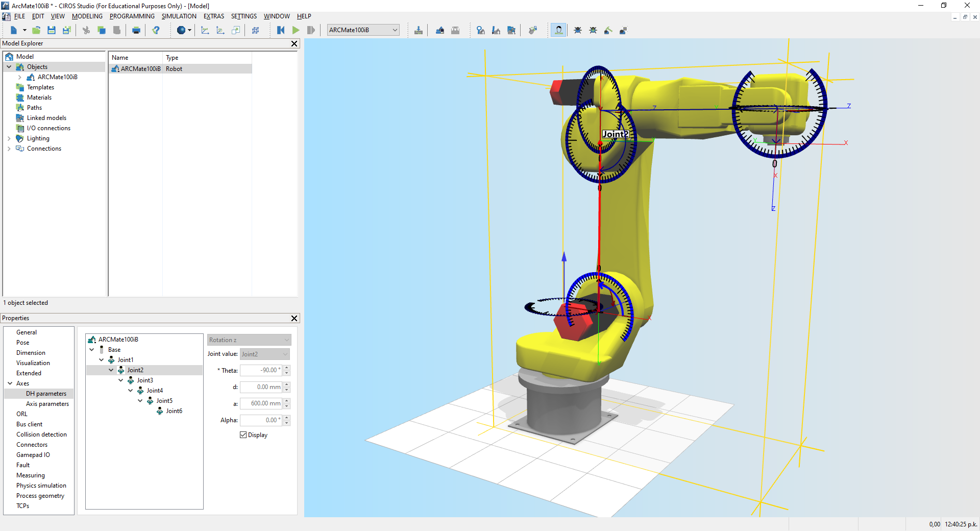Open the Axis parameters properties page
This screenshot has width=980, height=531.
coord(47,404)
